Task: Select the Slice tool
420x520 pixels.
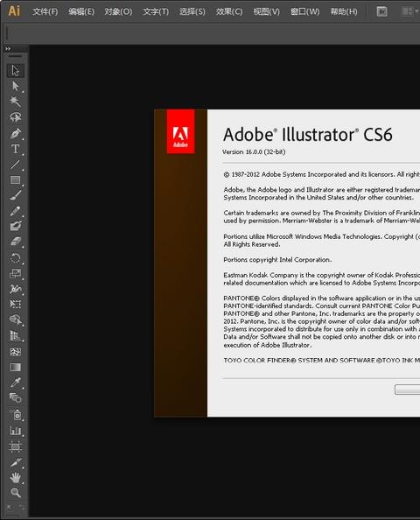Action: click(15, 462)
